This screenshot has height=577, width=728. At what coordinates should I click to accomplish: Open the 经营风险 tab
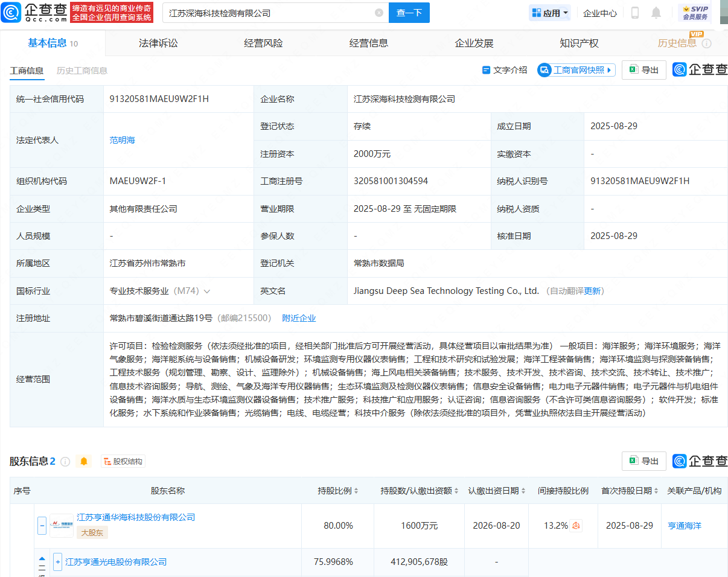coord(263,43)
